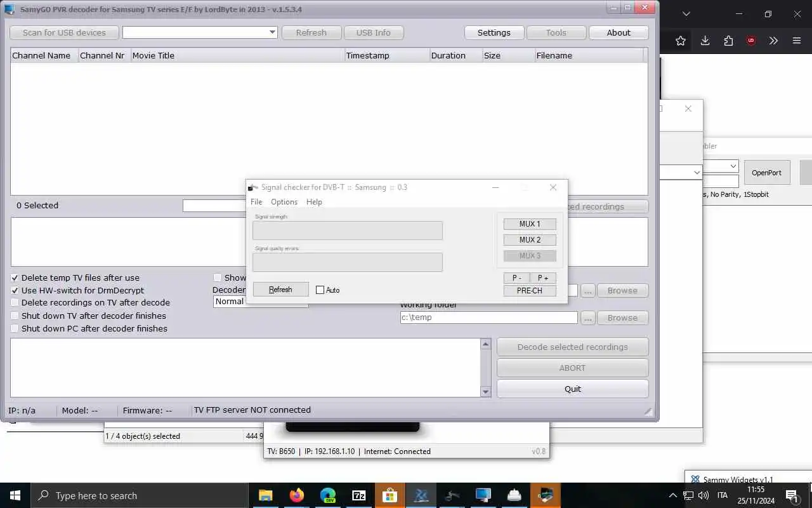Click the network icon in the system tray

[x=689, y=495]
